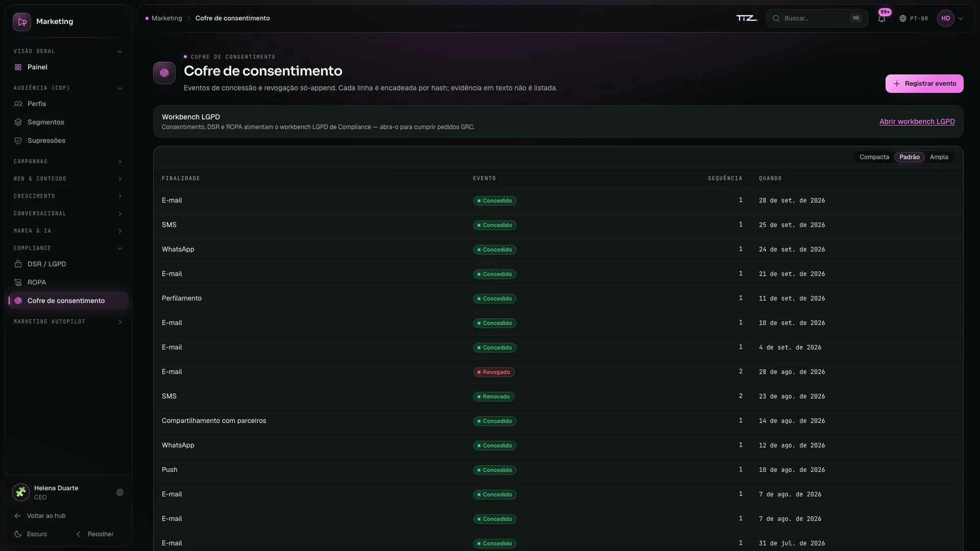Screen dimensions: 980x551
Task: Sort by the Finalidade column header
Action: point(181,179)
